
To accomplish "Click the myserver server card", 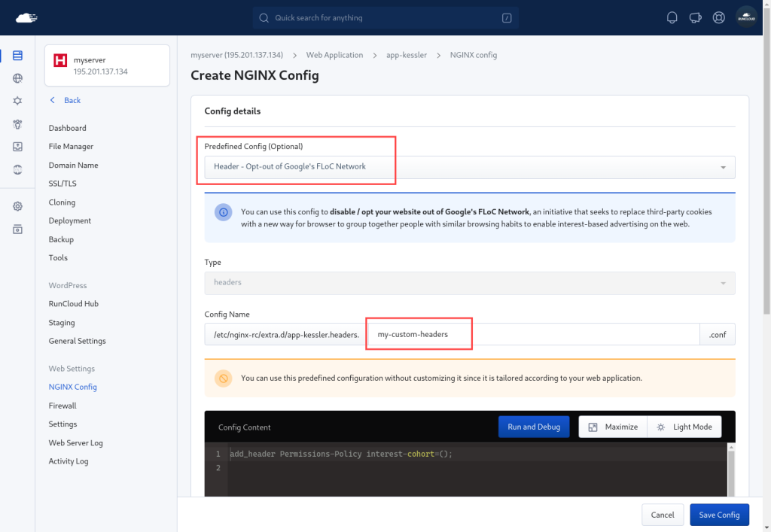I will click(x=107, y=65).
